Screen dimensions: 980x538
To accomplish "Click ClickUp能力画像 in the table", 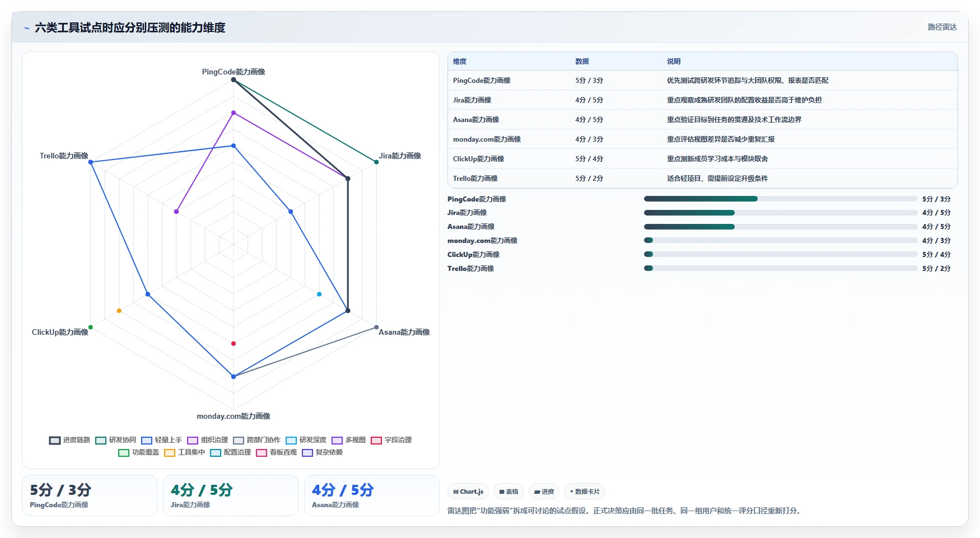I will point(478,159).
